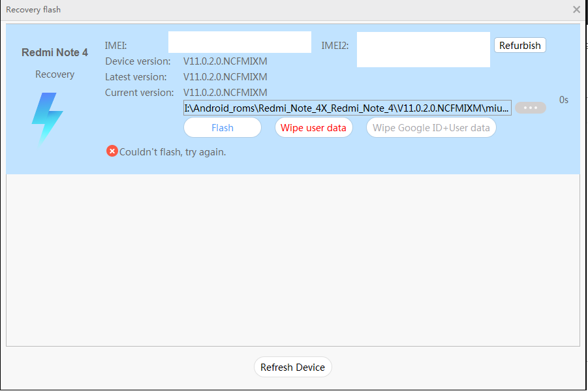Click the Flash button
The image size is (588, 391).
223,127
